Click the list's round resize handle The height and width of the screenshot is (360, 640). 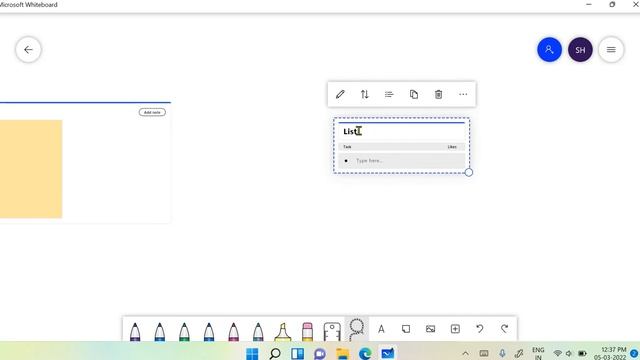point(469,172)
